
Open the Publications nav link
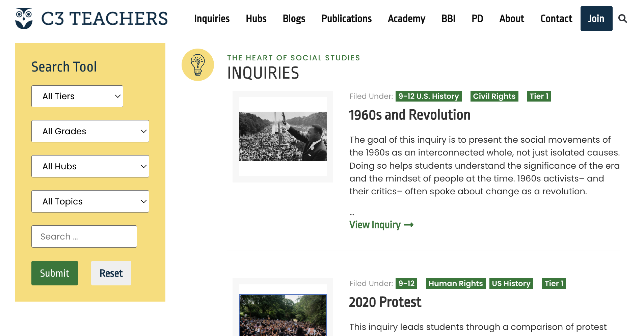click(x=346, y=19)
